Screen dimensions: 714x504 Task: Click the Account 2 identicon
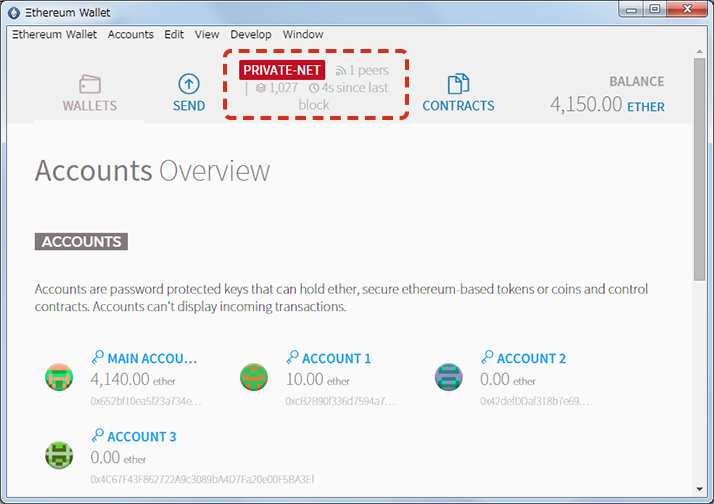tap(449, 377)
